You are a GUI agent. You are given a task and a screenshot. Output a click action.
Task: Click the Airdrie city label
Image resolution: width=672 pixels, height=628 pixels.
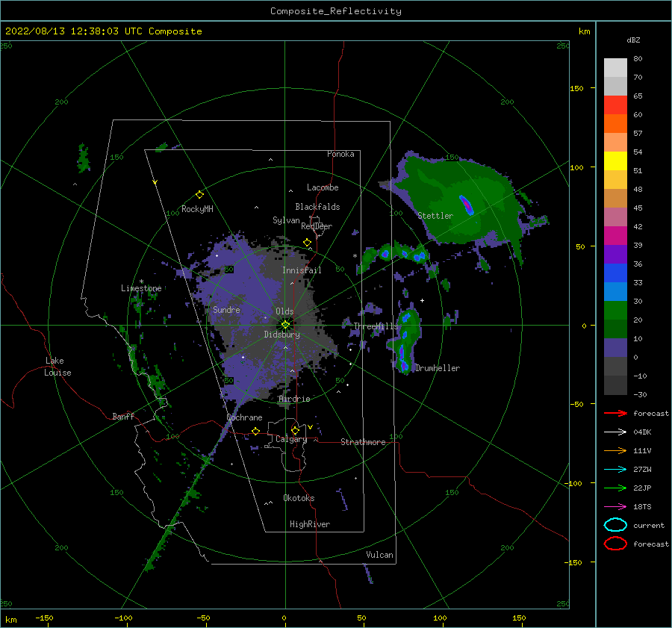pyautogui.click(x=294, y=399)
